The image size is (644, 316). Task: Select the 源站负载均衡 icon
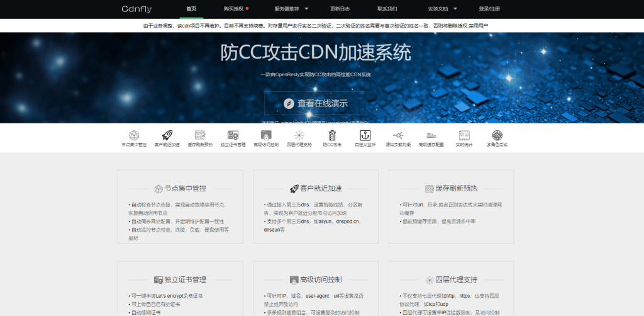398,135
